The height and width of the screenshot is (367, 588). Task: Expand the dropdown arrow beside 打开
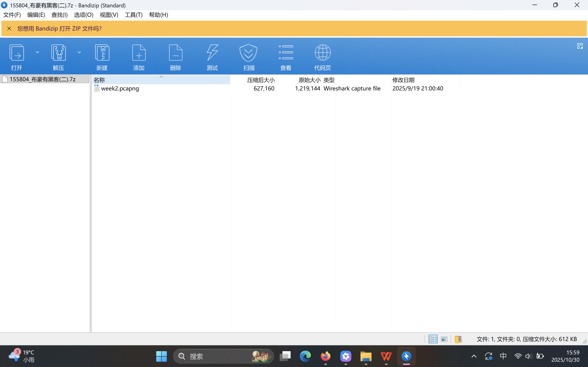(x=37, y=52)
